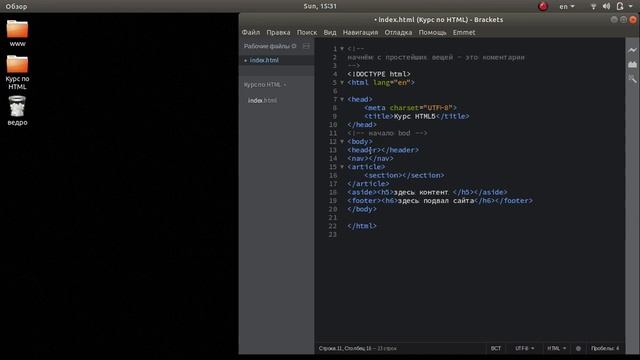Viewport: 640px width, 360px height.
Task: Collapse the comment block at line 1
Action: [x=342, y=49]
